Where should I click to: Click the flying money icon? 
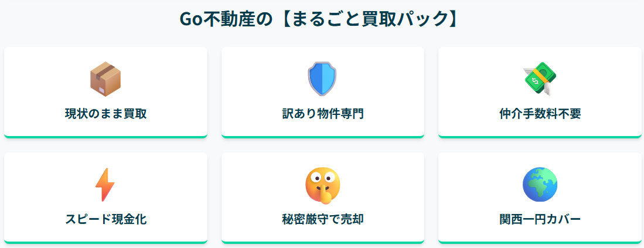point(540,79)
